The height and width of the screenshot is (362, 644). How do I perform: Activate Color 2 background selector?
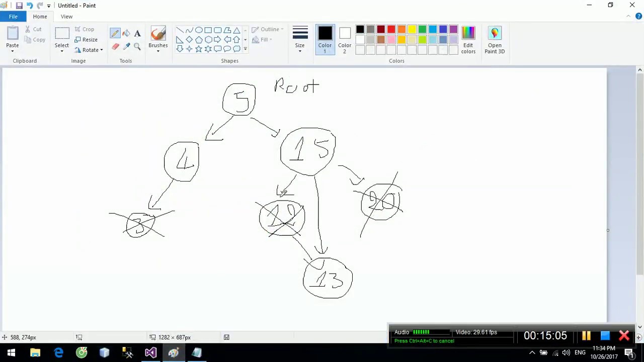click(x=345, y=40)
